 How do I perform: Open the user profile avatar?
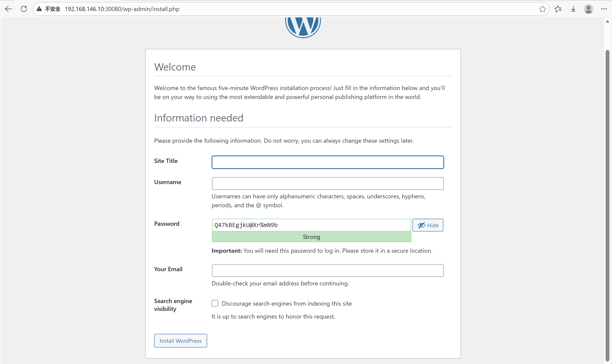(588, 9)
